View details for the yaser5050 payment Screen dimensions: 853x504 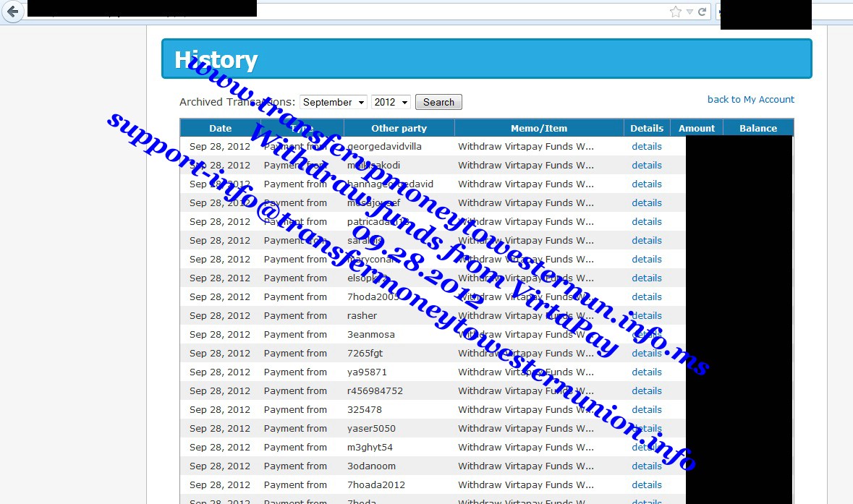click(x=646, y=428)
